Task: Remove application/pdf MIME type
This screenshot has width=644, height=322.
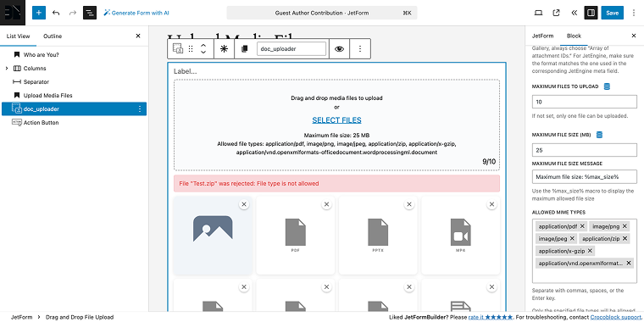Action: point(582,226)
